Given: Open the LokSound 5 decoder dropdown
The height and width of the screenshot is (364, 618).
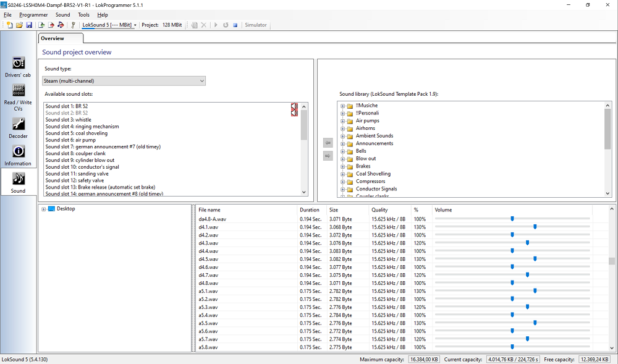Looking at the screenshot, I should (109, 25).
